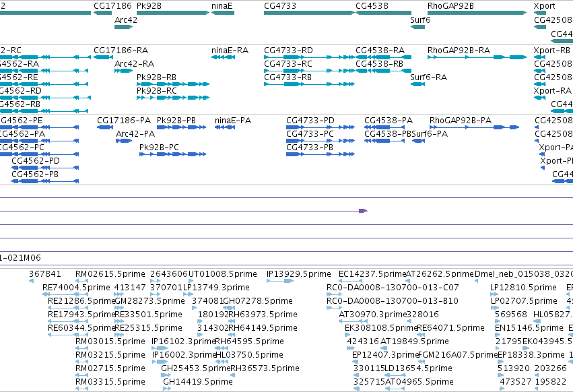Image resolution: width=573 pixels, height=392 pixels.
Task: Select protein Surf6-PA
Action: 430,134
